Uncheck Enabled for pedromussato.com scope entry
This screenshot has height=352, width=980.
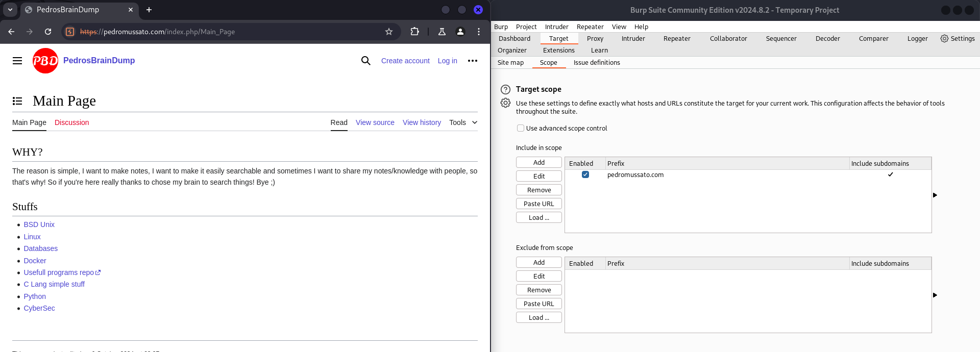tap(585, 174)
